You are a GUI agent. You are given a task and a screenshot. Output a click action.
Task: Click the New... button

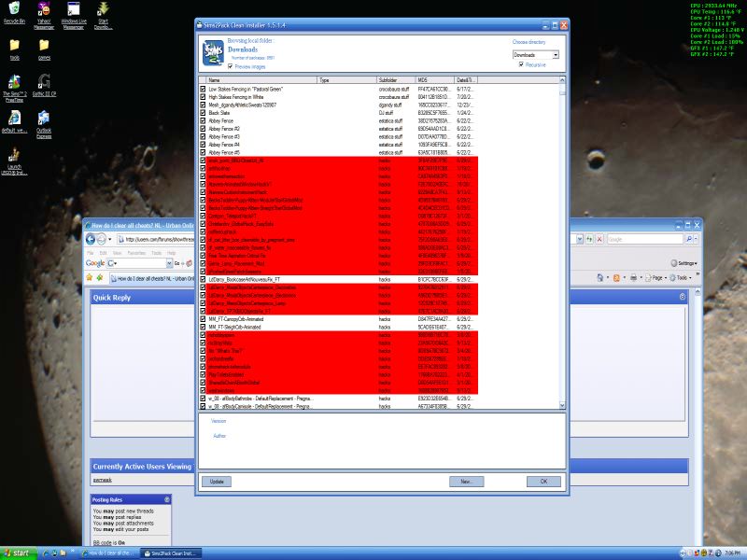point(466,482)
